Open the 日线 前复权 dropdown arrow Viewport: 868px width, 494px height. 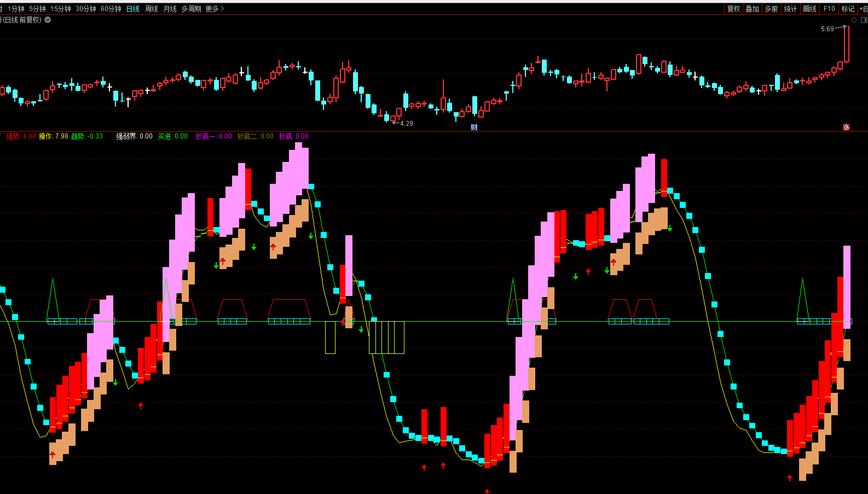(x=48, y=20)
